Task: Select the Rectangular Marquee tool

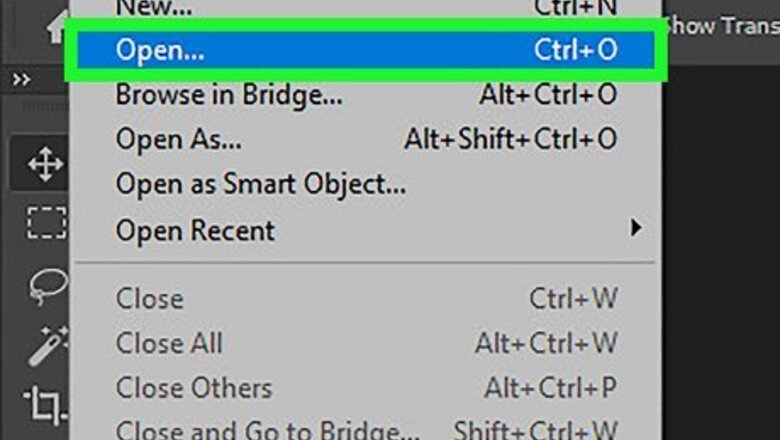Action: (46, 223)
